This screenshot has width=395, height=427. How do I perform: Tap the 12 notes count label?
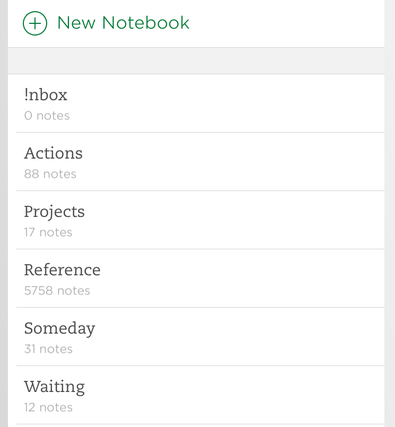tap(48, 407)
